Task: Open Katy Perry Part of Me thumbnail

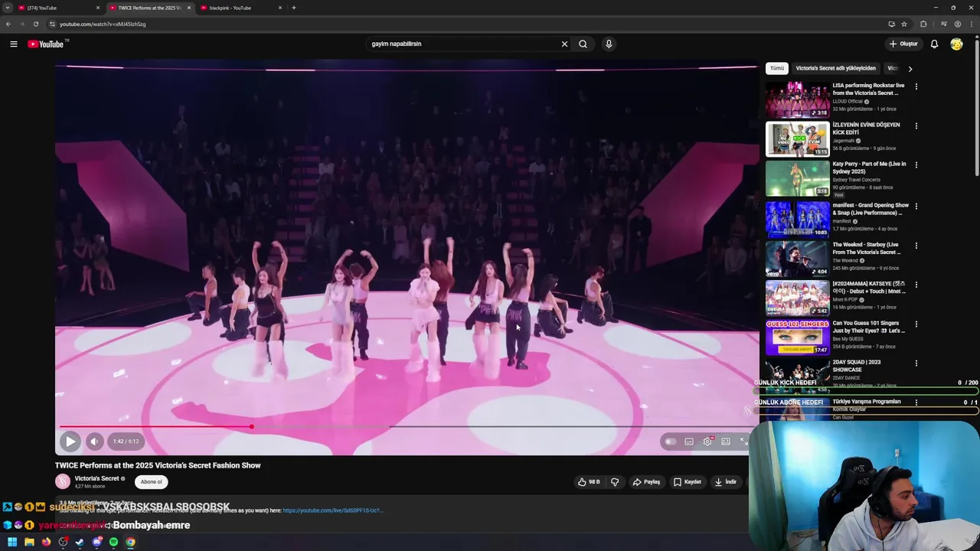Action: tap(797, 178)
